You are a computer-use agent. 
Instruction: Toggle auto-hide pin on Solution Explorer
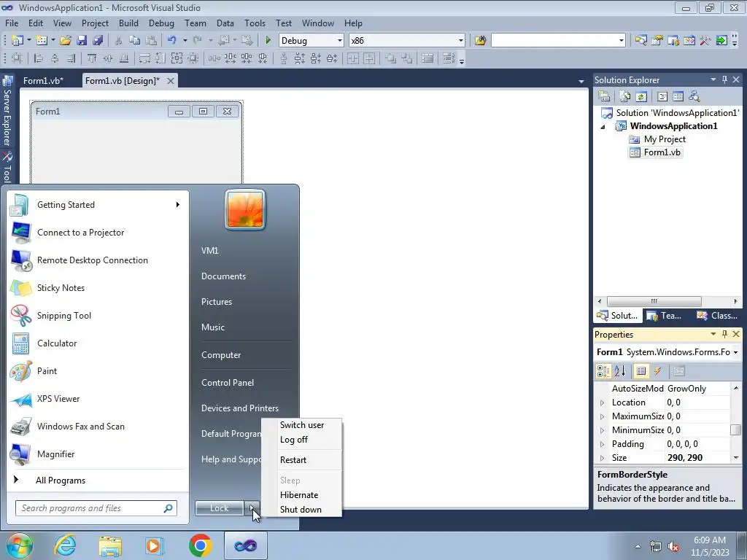[724, 79]
